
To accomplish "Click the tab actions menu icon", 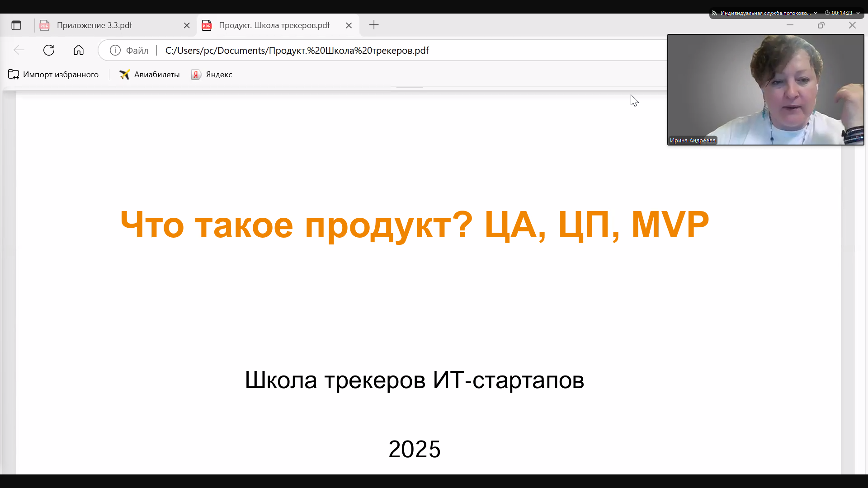I will pyautogui.click(x=16, y=25).
